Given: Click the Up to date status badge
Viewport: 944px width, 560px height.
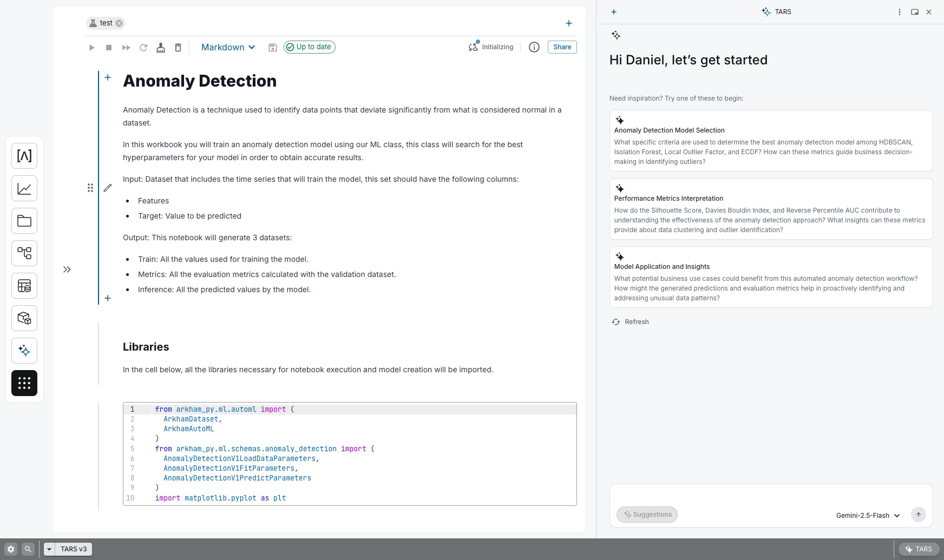Looking at the screenshot, I should tap(310, 47).
